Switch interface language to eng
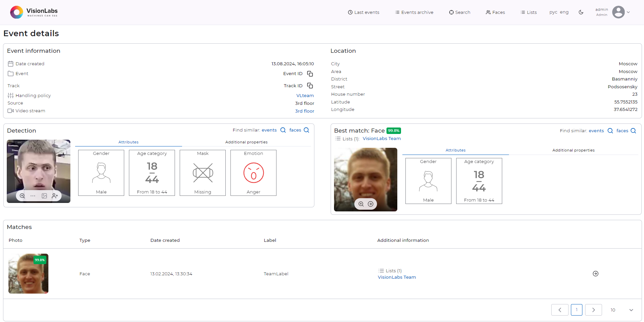Viewport: 644px width, 322px height. pos(564,12)
